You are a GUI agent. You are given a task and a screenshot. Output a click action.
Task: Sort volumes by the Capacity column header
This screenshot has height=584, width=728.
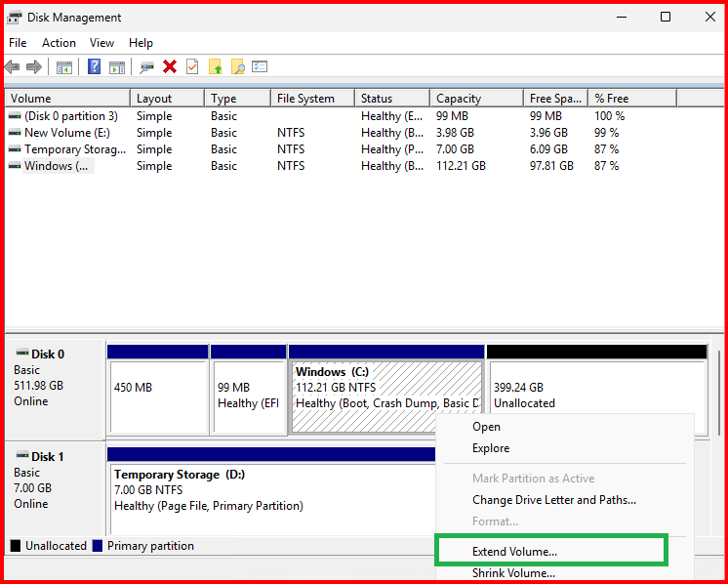[x=459, y=99]
